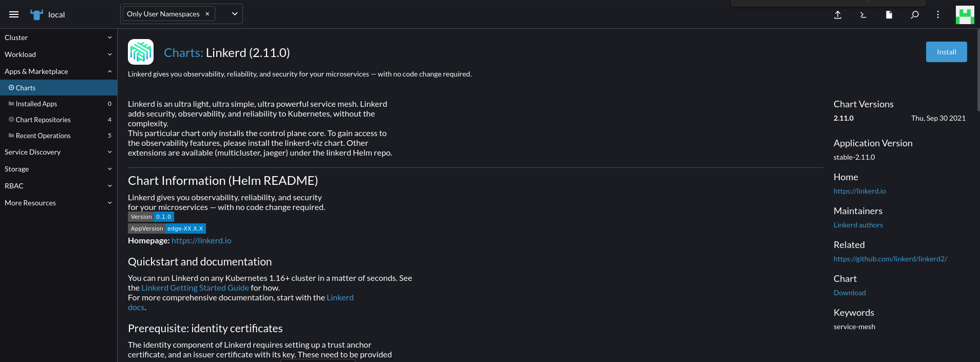Open the hamburger navigation menu
This screenshot has width=980, height=362.
coord(14,14)
